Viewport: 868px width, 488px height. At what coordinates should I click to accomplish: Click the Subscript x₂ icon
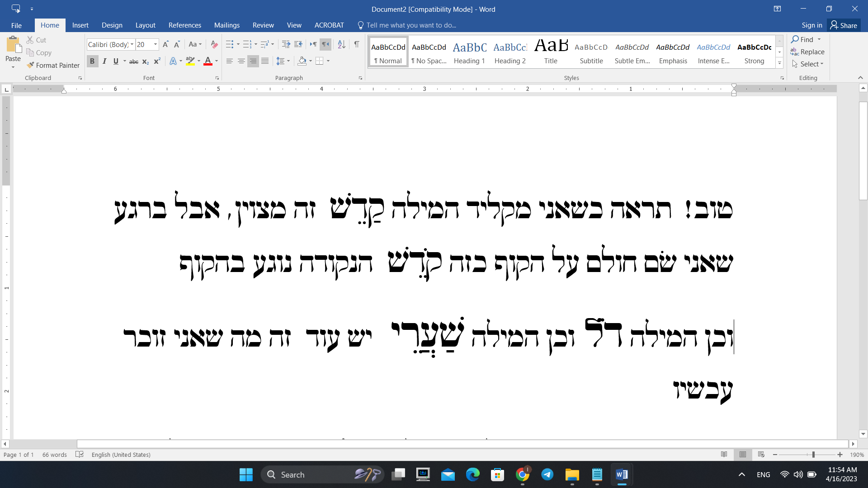(146, 61)
